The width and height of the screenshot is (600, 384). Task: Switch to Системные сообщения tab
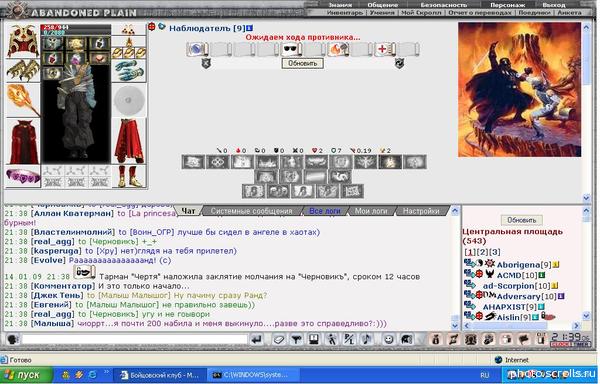click(x=251, y=211)
